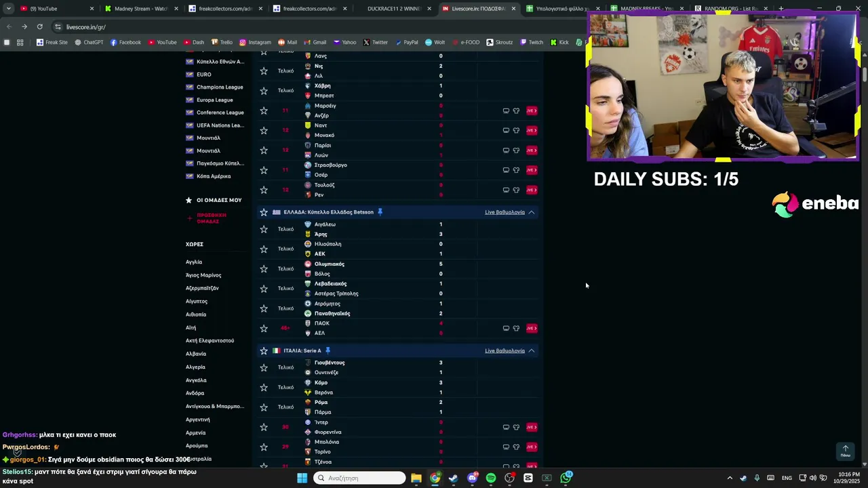The height and width of the screenshot is (488, 868).
Task: Favorite the Κύπελλο Ελλάδας Betsson league star
Action: 264,212
